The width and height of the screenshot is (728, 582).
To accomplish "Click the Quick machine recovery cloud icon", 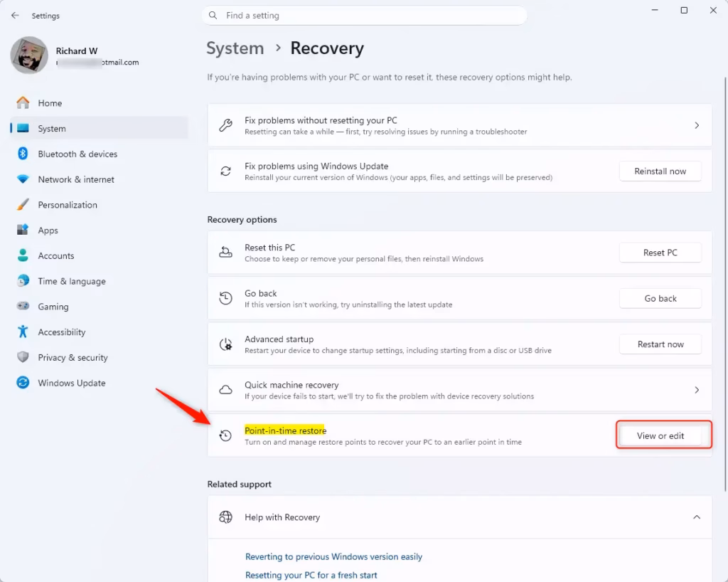I will (x=225, y=390).
